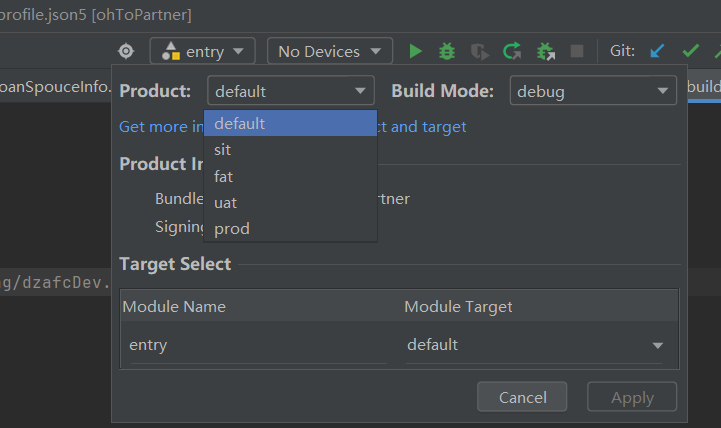Open the Module Target default dropdown
The height and width of the screenshot is (428, 721).
coord(535,345)
